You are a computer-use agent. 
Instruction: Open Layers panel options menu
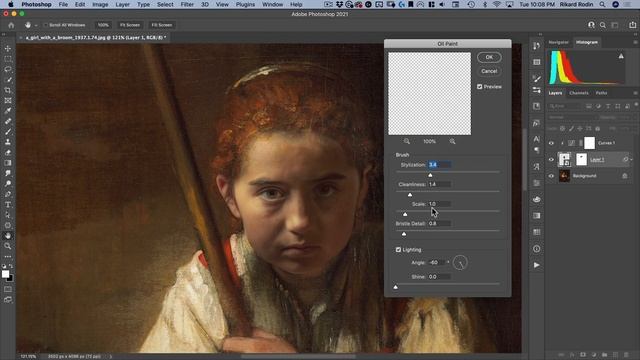pos(635,93)
